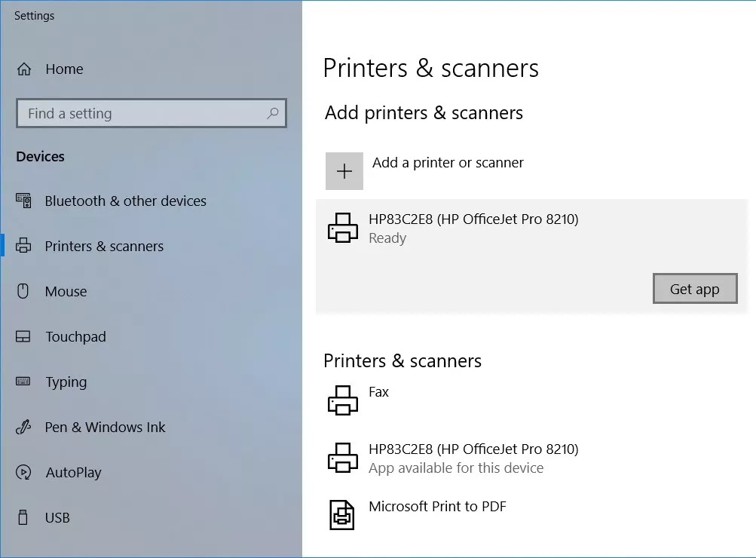Select the HP OfficeJet entry showing Ready
This screenshot has height=558, width=756.
coord(473,228)
